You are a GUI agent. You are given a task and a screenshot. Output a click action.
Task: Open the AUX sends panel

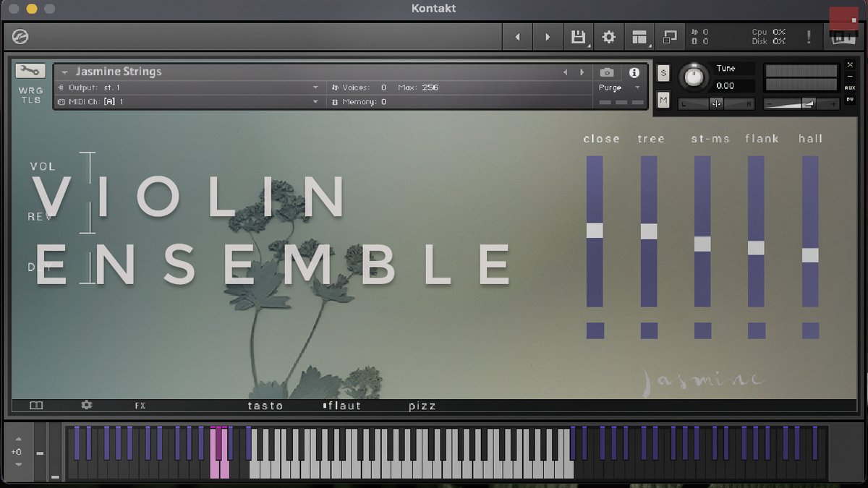pyautogui.click(x=849, y=87)
